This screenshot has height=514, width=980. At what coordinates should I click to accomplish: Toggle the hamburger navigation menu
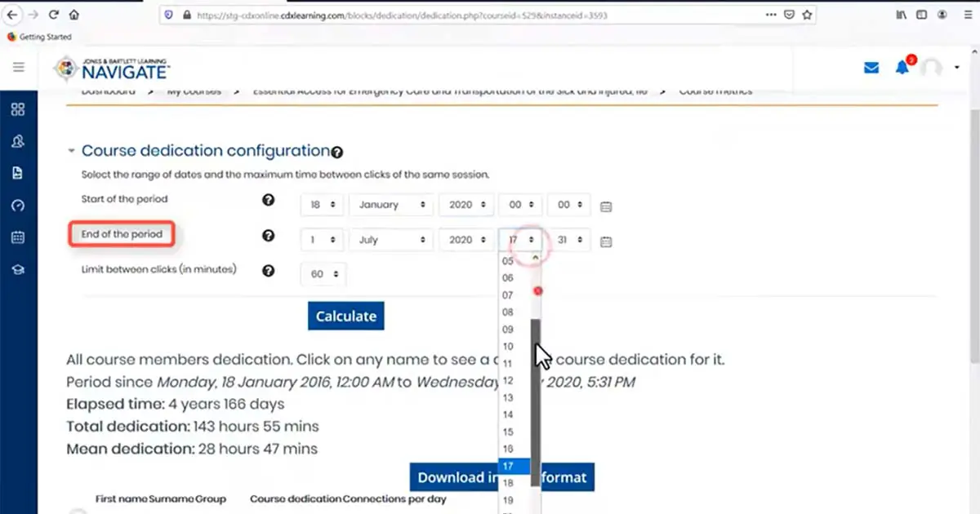18,67
